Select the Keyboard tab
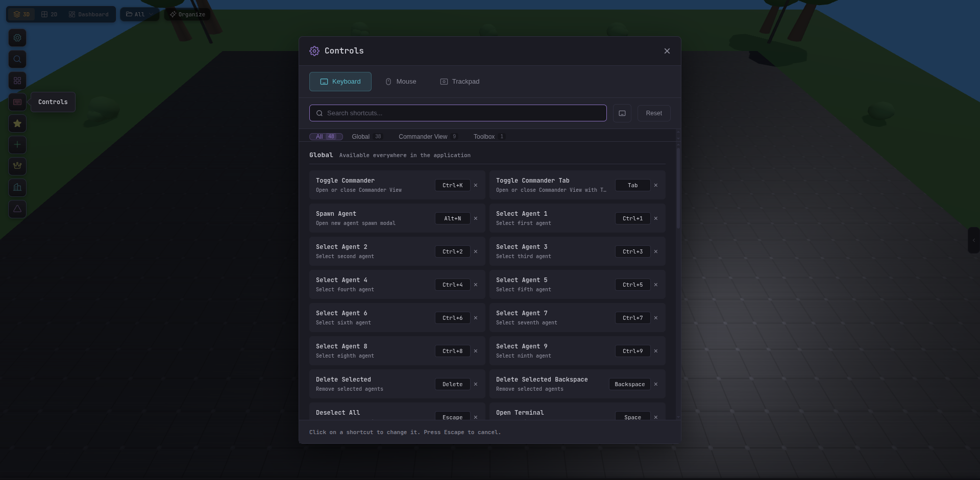Viewport: 980px width, 480px height. [340, 82]
